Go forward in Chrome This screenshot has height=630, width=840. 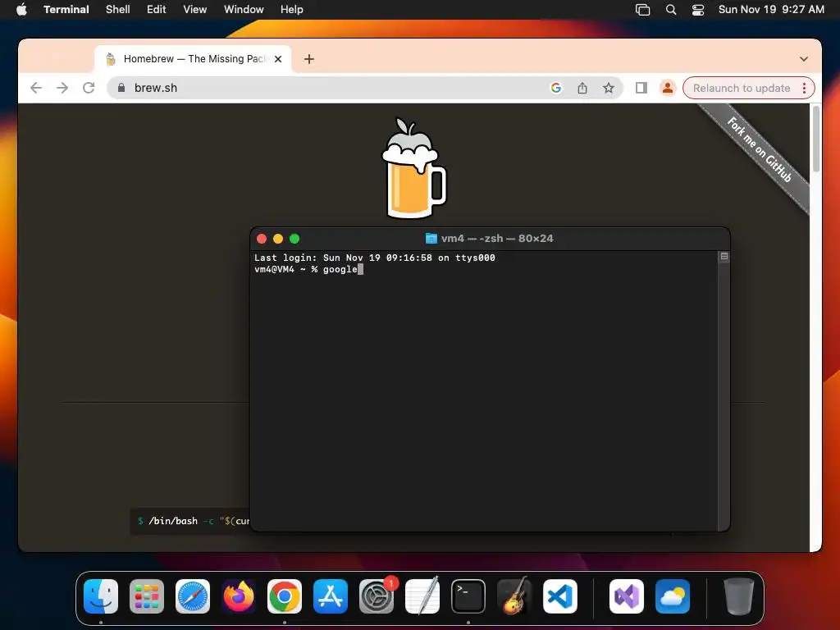tap(62, 88)
